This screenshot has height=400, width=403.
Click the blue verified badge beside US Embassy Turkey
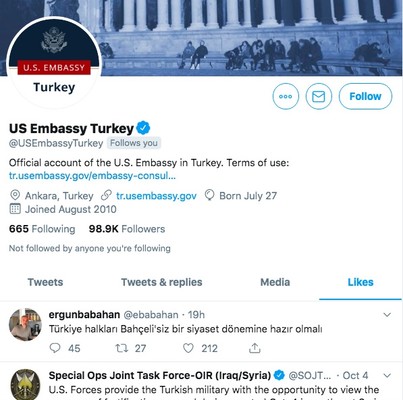tap(143, 128)
